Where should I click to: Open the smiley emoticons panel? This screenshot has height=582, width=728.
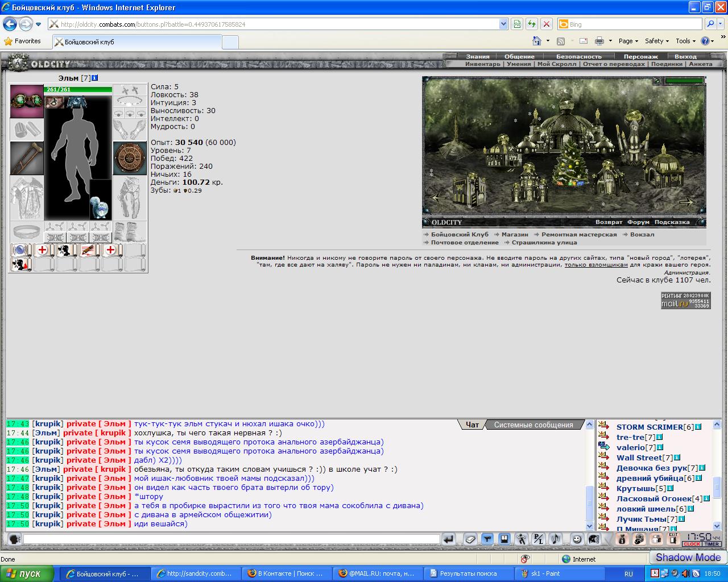click(577, 539)
